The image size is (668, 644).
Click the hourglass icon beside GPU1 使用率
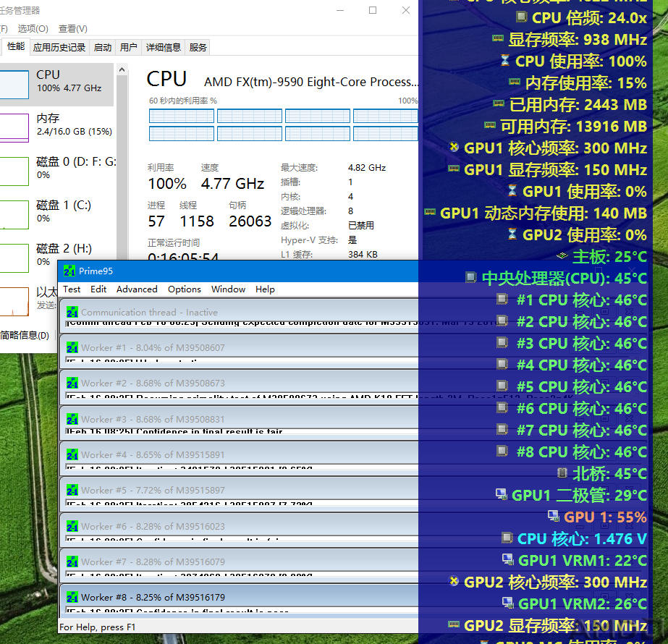click(512, 190)
